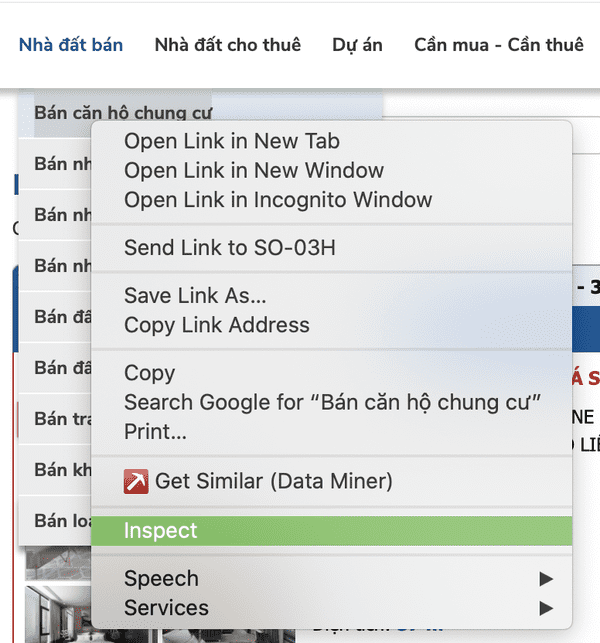Search Google for "Bán căn hộ chung cư"
This screenshot has width=600, height=643.
pos(332,403)
